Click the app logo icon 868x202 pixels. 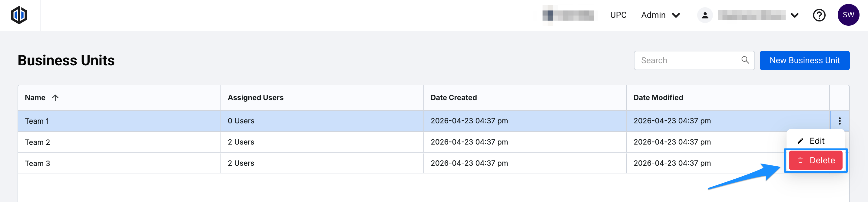point(19,15)
